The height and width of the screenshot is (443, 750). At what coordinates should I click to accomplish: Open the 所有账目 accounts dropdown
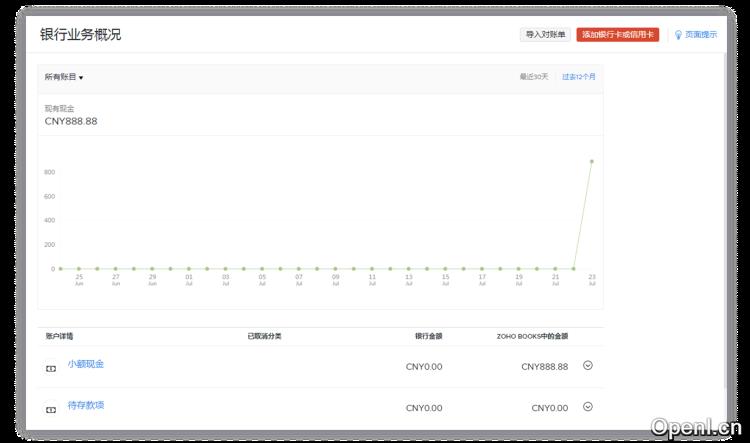[x=64, y=77]
